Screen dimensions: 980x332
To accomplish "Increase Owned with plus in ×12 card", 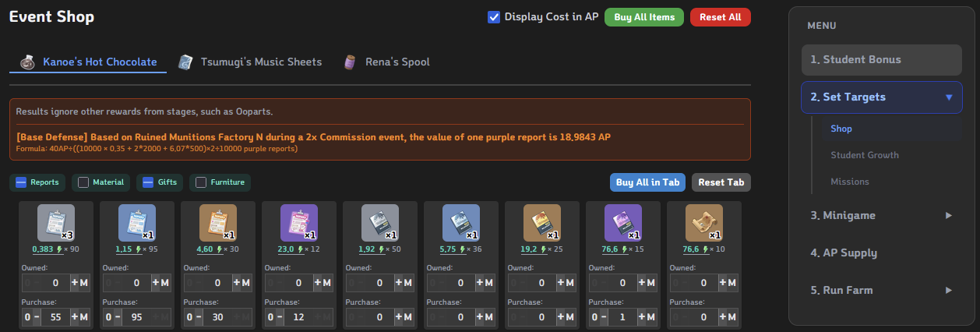I will 318,283.
